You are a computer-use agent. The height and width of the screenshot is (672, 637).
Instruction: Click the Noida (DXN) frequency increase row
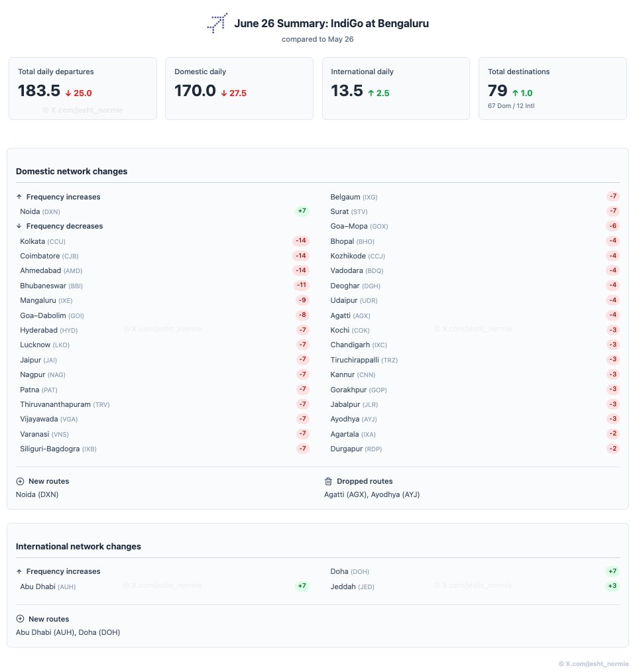pyautogui.click(x=164, y=211)
